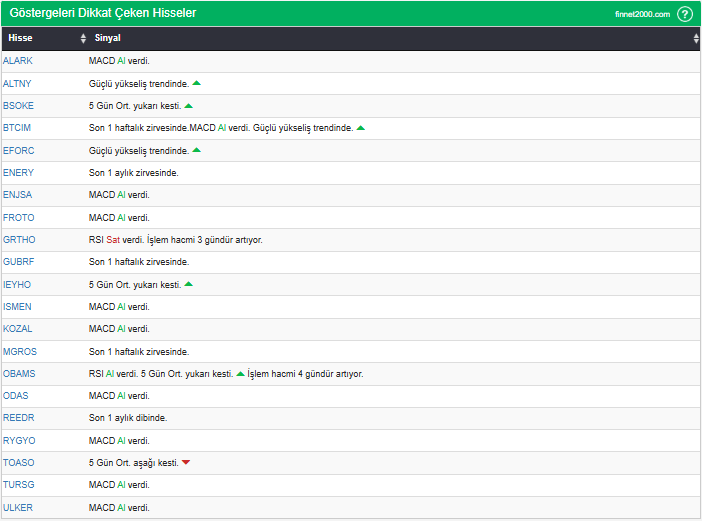Select ULKER signal 'MACD Al verdi.'
Image resolution: width=702 pixels, height=521 pixels.
tap(119, 508)
